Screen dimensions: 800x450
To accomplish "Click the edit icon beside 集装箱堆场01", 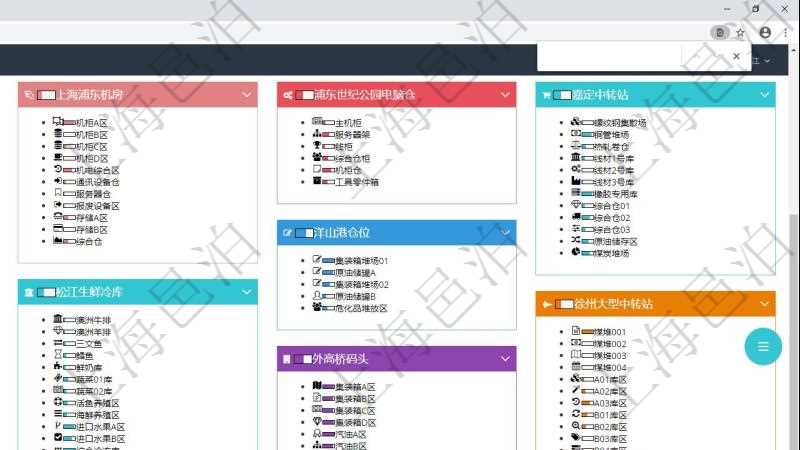I will pyautogui.click(x=317, y=260).
